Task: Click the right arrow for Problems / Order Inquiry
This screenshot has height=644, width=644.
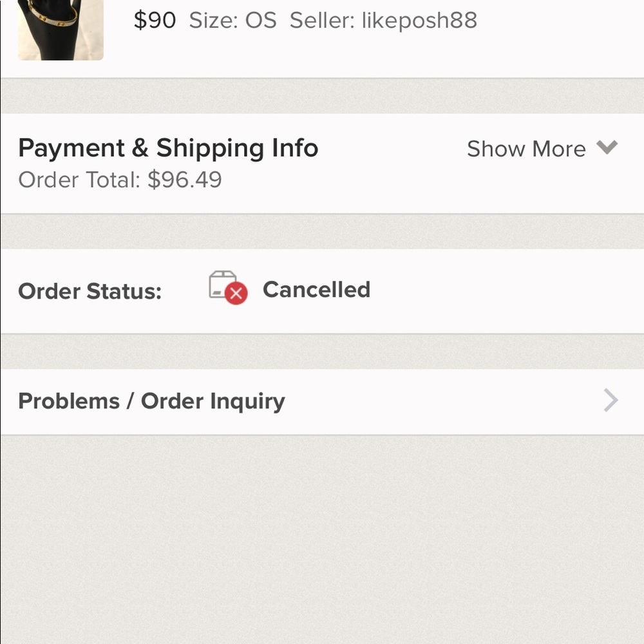Action: tap(610, 401)
